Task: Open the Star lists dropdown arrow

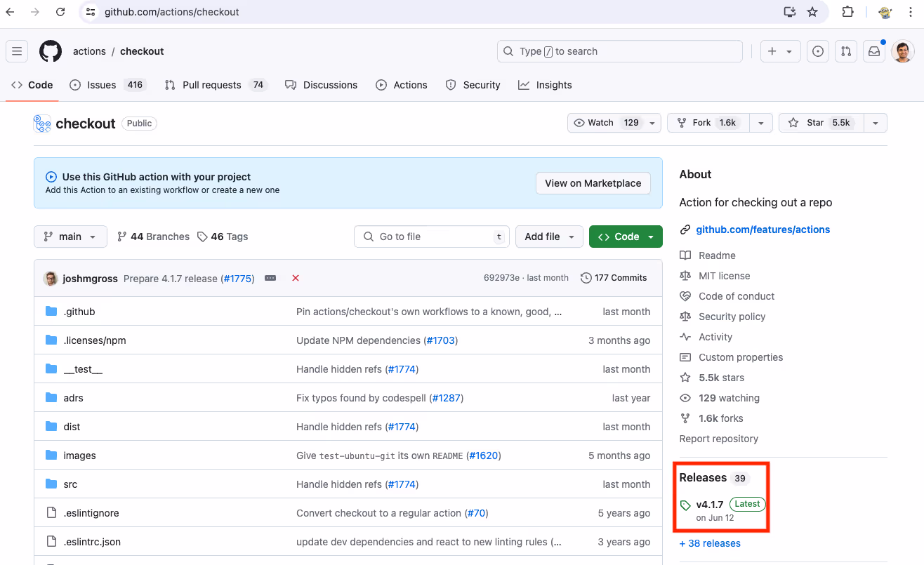Action: (875, 123)
